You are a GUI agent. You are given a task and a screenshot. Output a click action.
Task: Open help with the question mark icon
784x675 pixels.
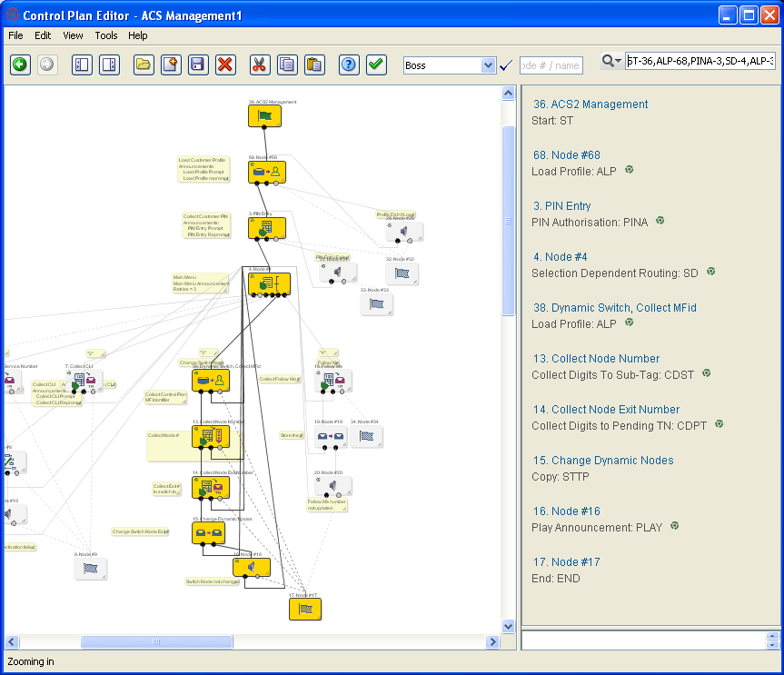349,65
